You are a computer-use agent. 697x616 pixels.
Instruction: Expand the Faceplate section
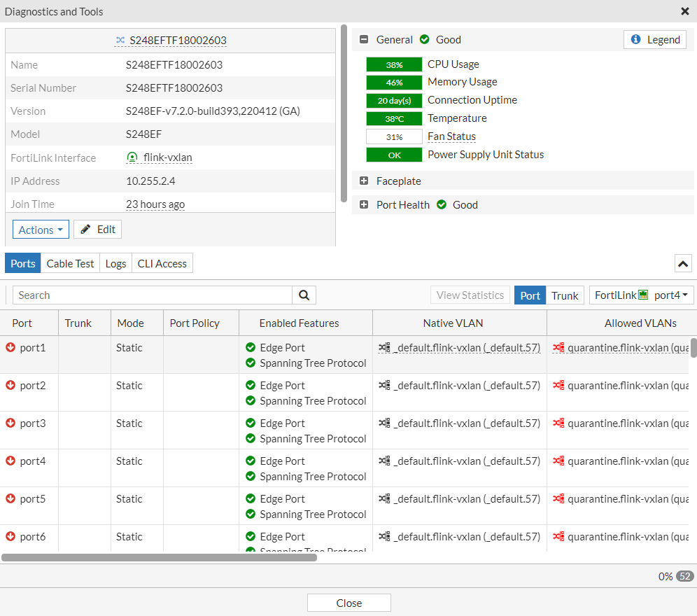pyautogui.click(x=364, y=180)
